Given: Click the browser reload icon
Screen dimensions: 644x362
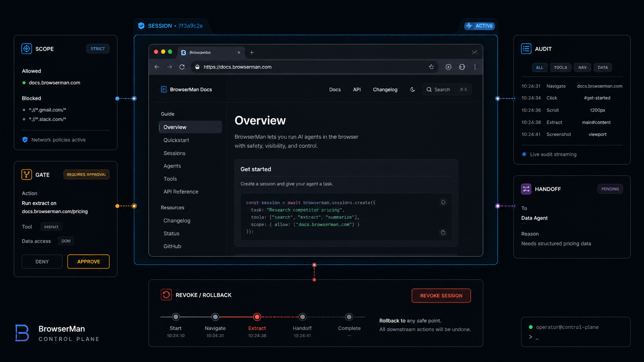Looking at the screenshot, I should [x=182, y=67].
